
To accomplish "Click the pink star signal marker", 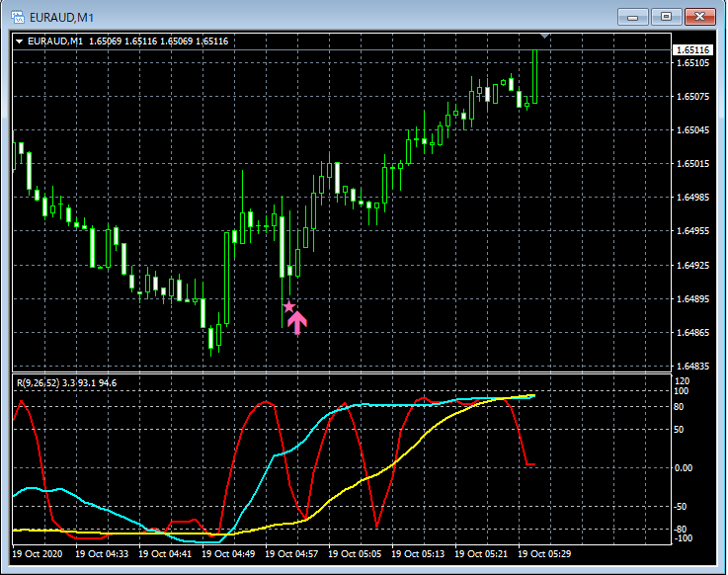I will click(x=288, y=307).
